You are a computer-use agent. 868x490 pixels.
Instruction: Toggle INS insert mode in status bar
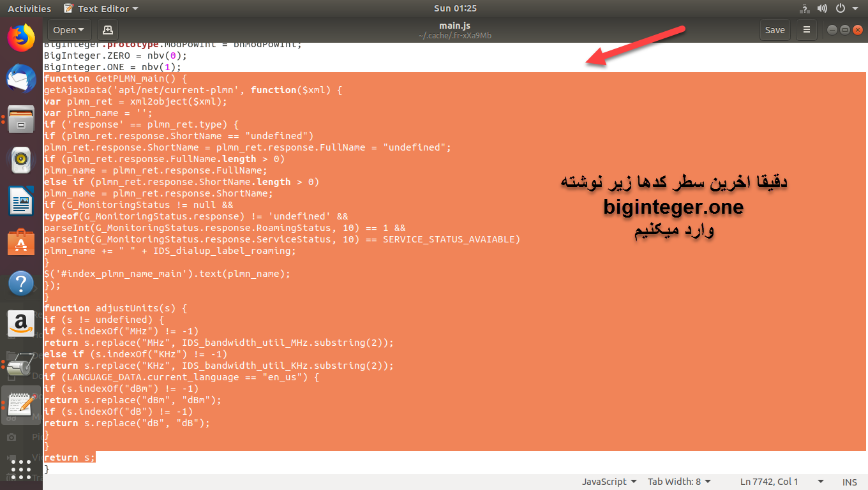tap(849, 482)
